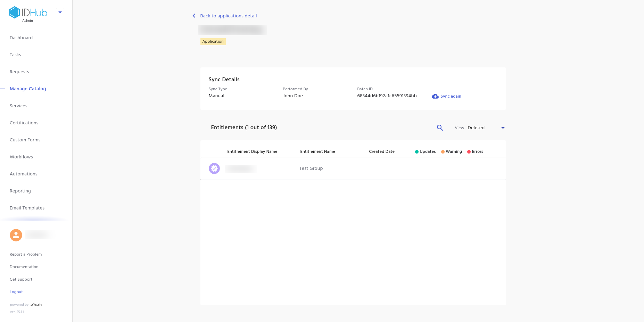Click the back chevron arrow icon
The height and width of the screenshot is (322, 644).
[194, 16]
